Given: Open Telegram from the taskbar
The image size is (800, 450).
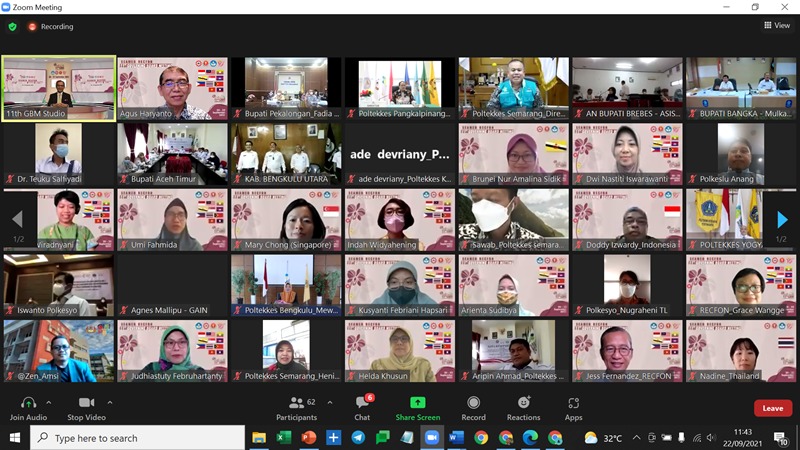Looking at the screenshot, I should click(x=358, y=438).
